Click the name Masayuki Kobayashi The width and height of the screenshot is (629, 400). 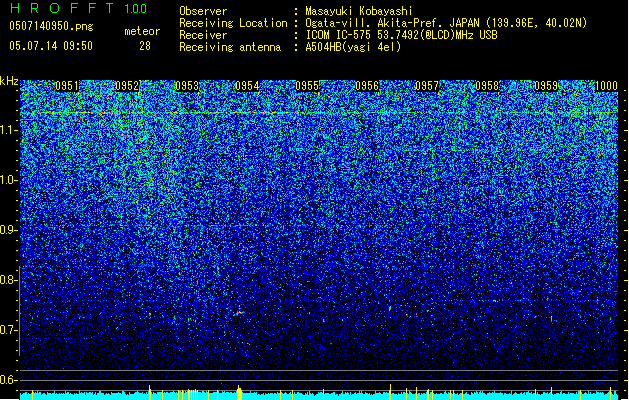(x=359, y=11)
